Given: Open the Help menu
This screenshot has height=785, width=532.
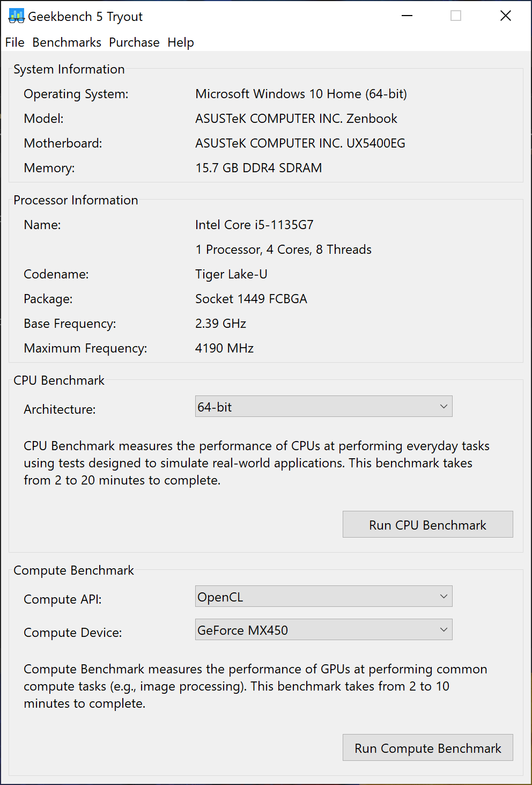Looking at the screenshot, I should 180,42.
